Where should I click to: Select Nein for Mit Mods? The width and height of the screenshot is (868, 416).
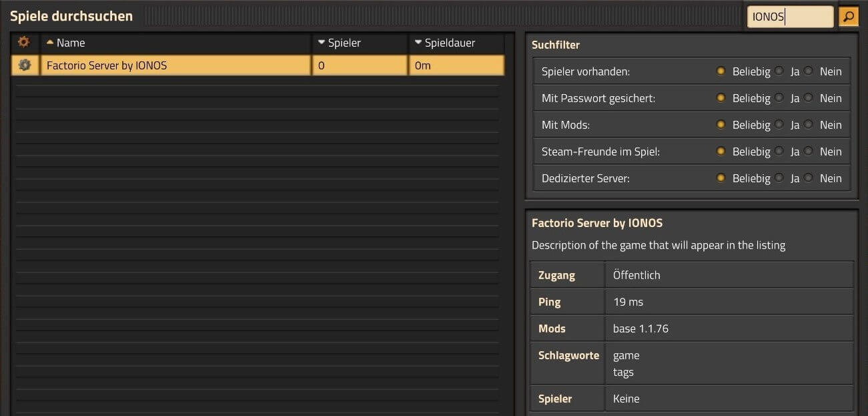(809, 125)
